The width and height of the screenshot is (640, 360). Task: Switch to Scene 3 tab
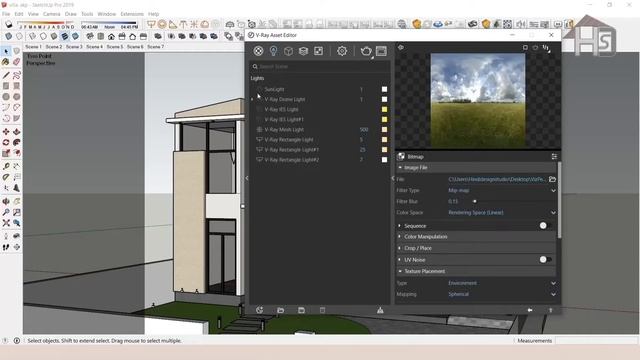point(74,47)
